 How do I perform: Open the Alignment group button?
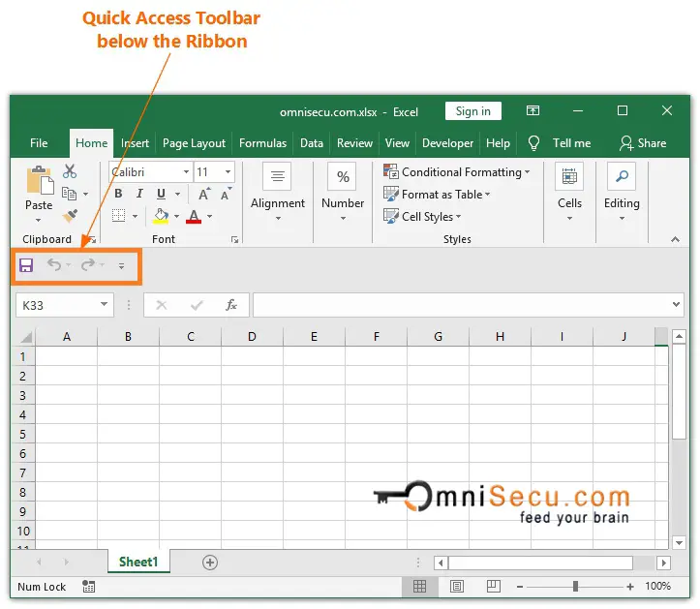(278, 192)
